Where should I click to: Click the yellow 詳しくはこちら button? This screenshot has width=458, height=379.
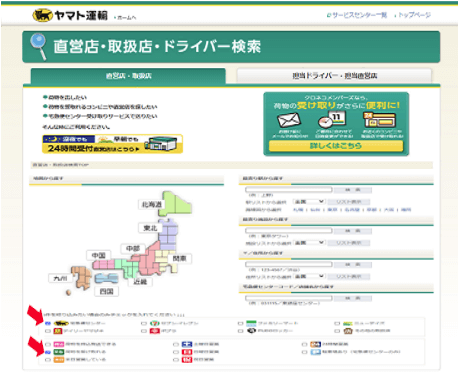[x=336, y=146]
